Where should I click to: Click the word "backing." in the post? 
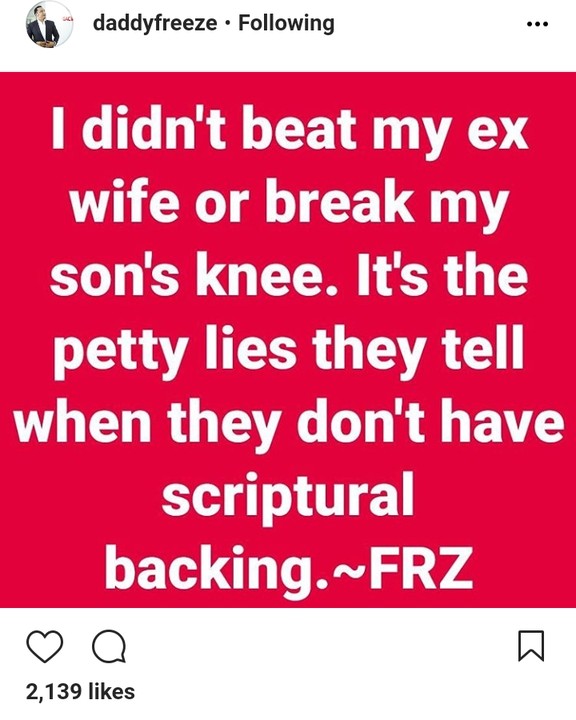click(x=217, y=569)
